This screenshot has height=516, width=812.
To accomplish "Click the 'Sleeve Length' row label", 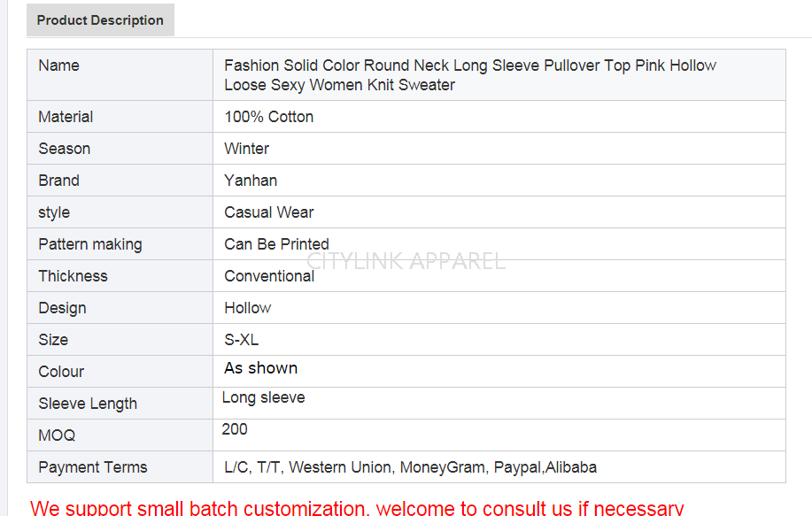I will click(x=88, y=404).
